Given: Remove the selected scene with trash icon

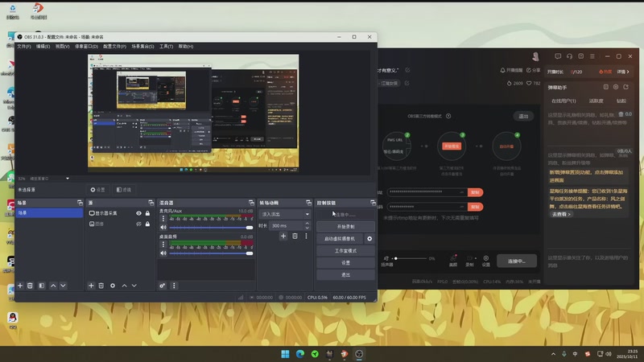Looking at the screenshot, I should (30, 286).
